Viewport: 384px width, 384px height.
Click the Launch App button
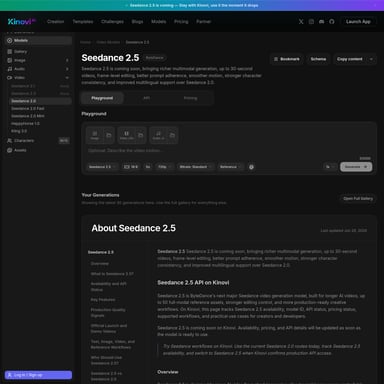pos(358,22)
